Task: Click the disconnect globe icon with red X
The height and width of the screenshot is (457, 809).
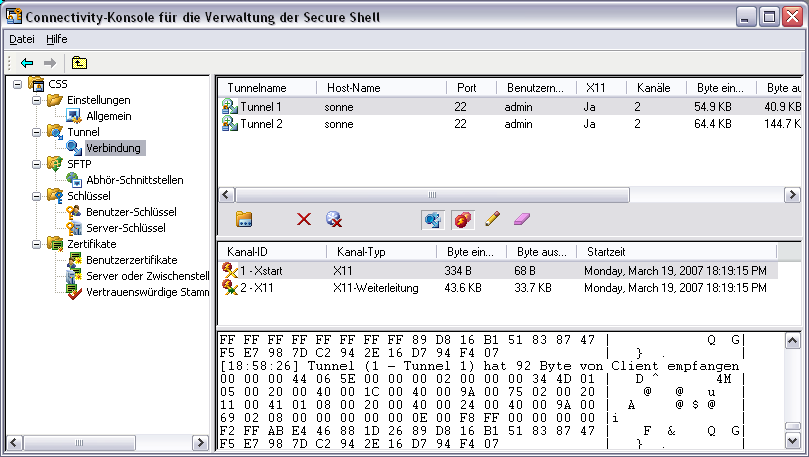Action: (334, 219)
